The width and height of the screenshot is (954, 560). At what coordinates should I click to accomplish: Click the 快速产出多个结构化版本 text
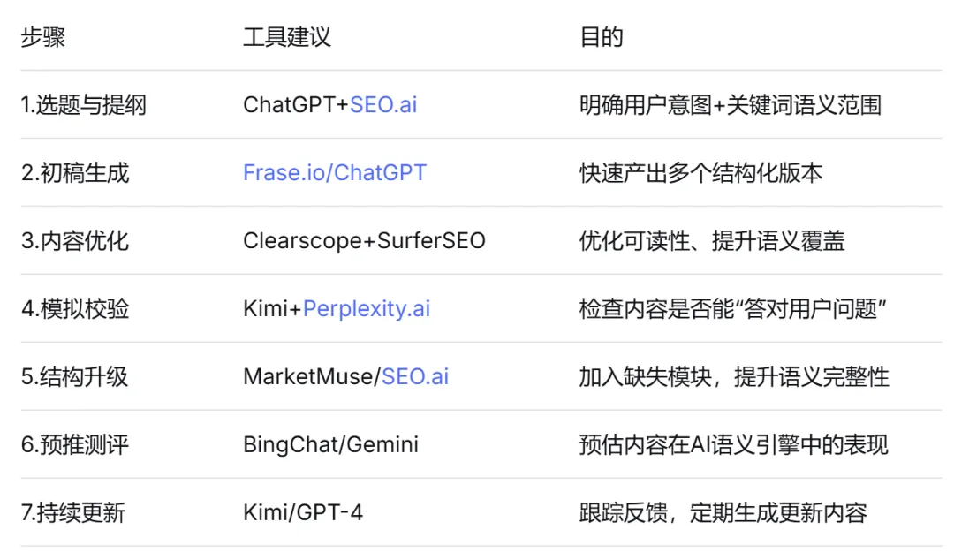tap(700, 172)
